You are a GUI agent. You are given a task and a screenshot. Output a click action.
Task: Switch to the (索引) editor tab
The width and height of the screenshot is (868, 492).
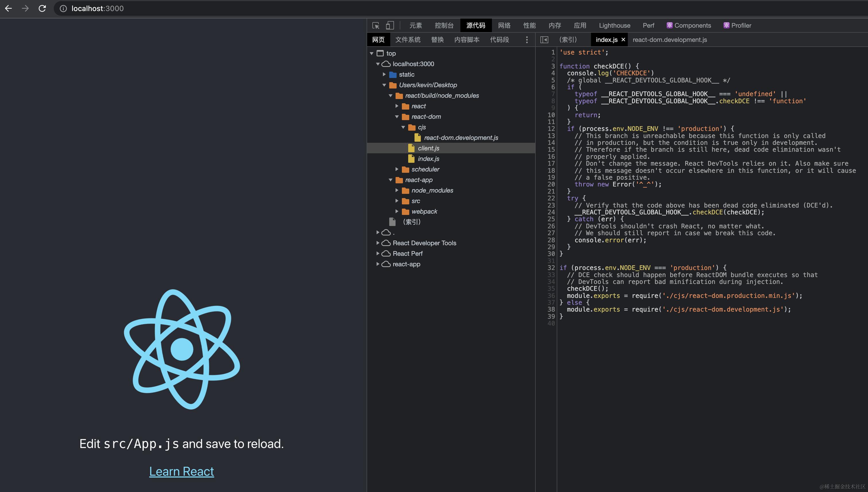coord(568,40)
